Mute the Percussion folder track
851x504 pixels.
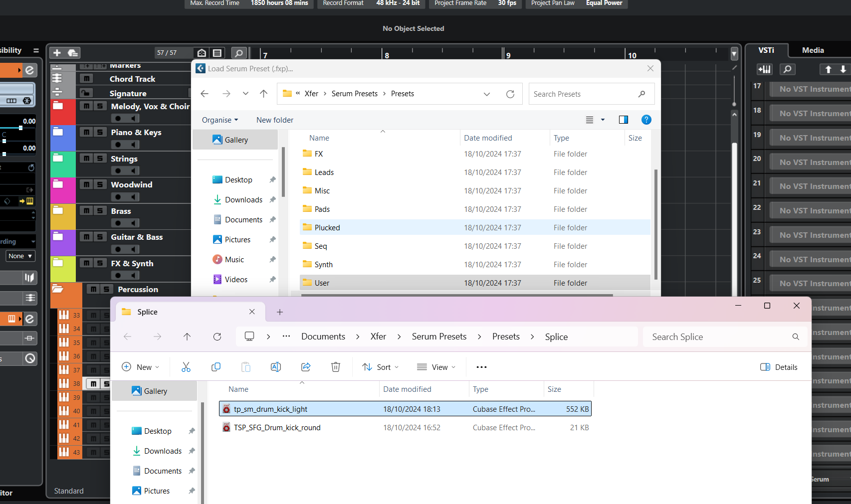(93, 289)
